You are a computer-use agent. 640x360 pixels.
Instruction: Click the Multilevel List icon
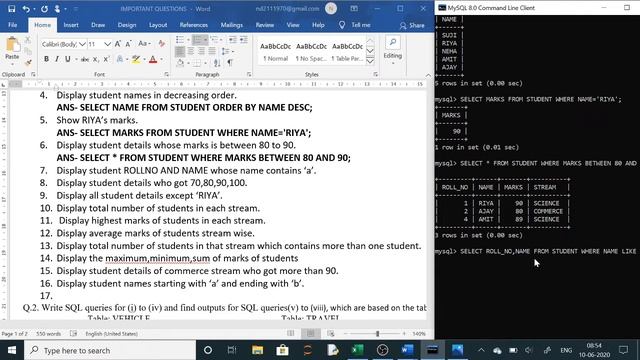pyautogui.click(x=214, y=40)
